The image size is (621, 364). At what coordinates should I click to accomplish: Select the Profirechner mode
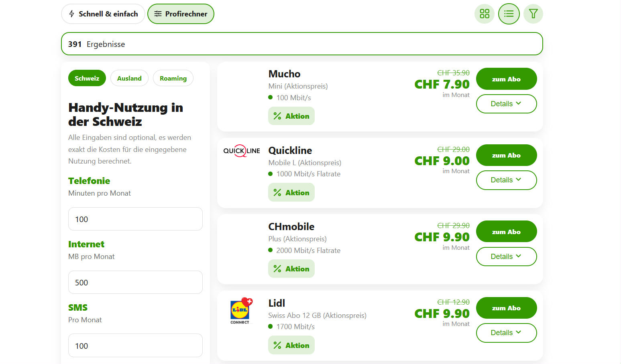pos(181,14)
